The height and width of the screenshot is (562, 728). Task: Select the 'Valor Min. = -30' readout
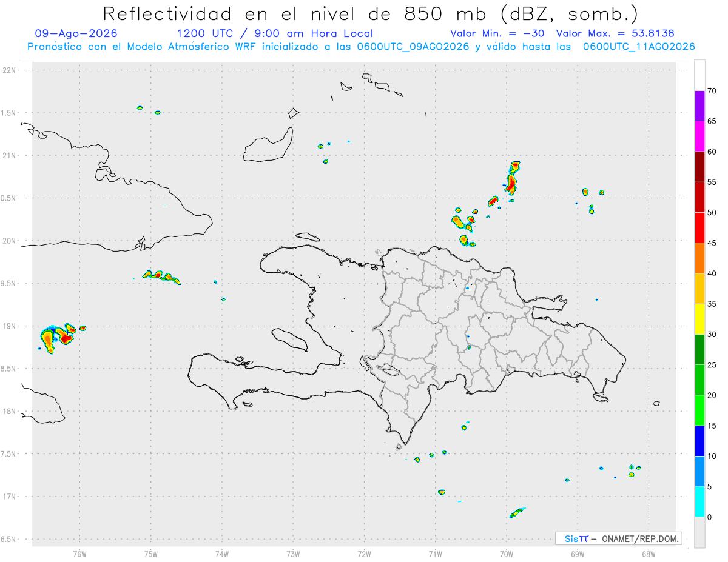click(x=498, y=33)
